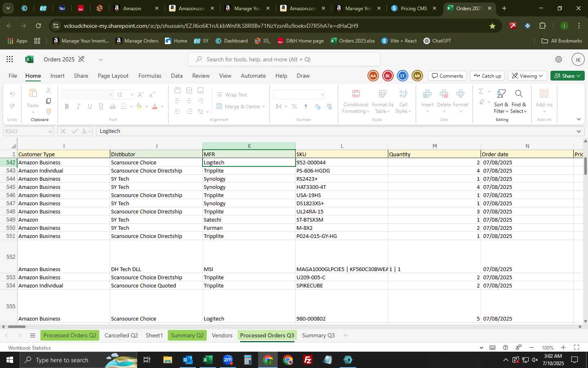This screenshot has height=368, width=588.
Task: Show hidden system tray icons
Action: [506, 360]
